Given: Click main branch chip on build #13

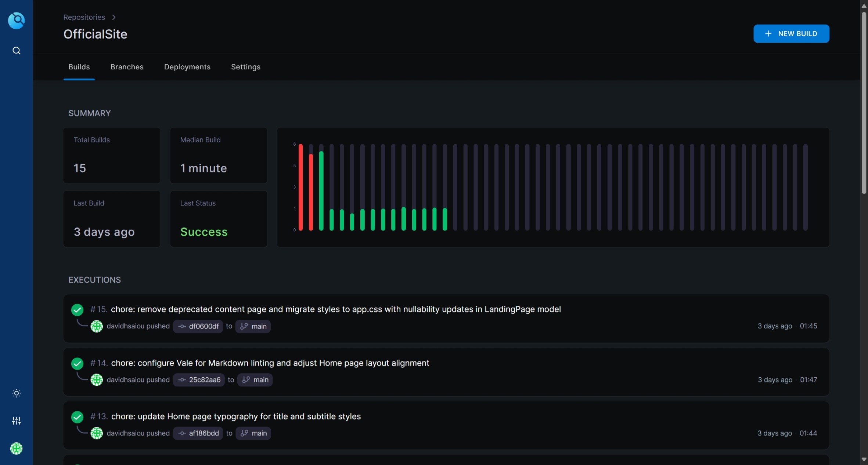Looking at the screenshot, I should click(253, 433).
